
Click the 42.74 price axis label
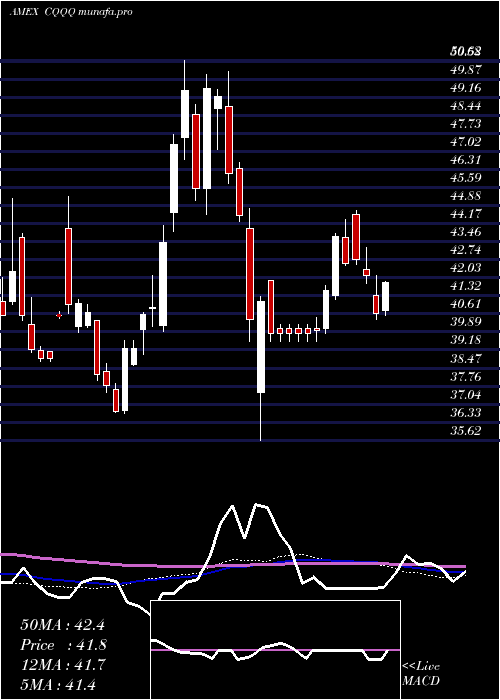point(466,250)
